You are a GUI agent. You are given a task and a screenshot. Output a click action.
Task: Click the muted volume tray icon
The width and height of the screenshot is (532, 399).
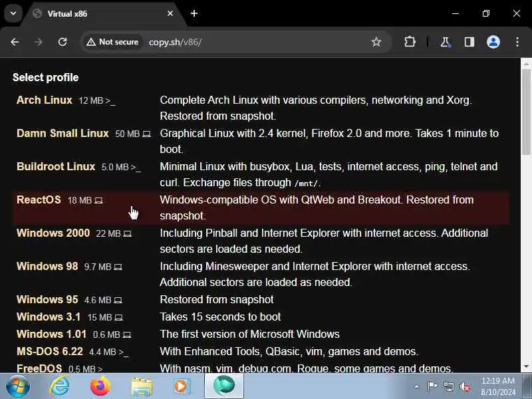[465, 386]
